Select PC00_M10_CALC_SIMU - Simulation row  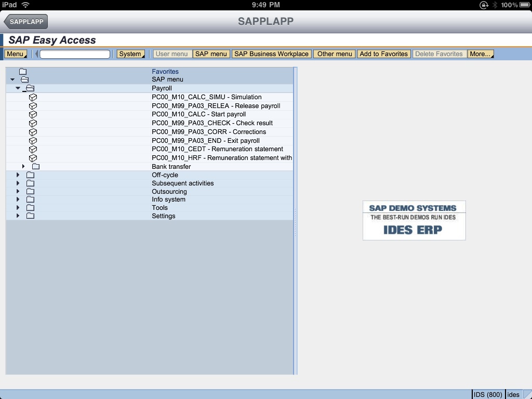pyautogui.click(x=150, y=97)
